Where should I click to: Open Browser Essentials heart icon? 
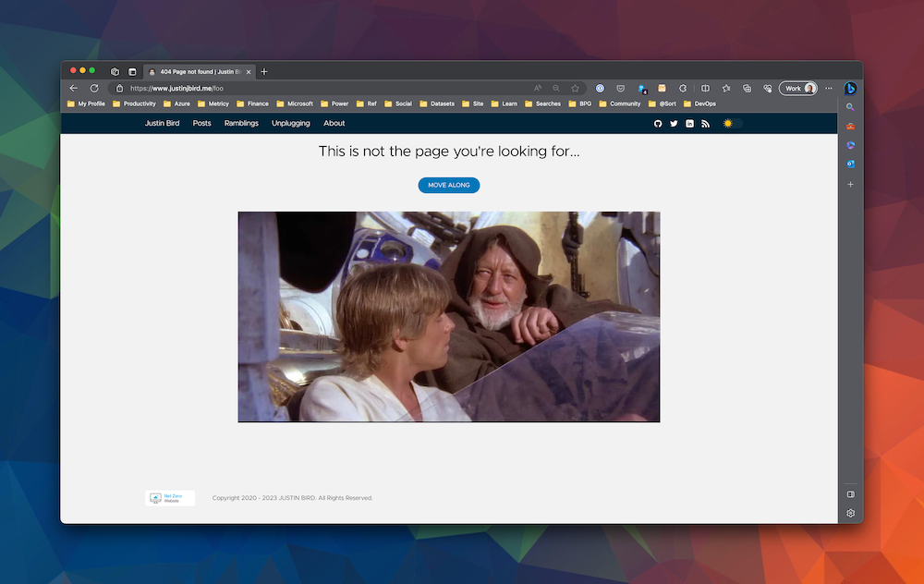point(768,89)
